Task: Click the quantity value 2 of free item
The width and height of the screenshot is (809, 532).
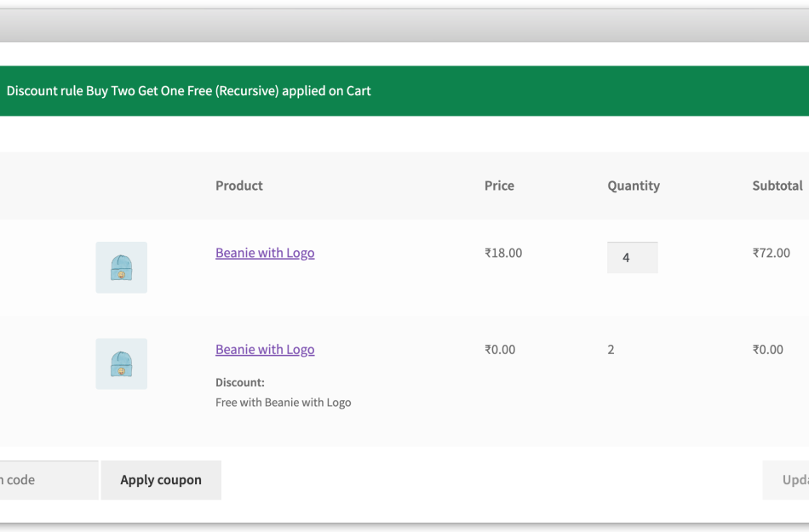Action: 611,349
